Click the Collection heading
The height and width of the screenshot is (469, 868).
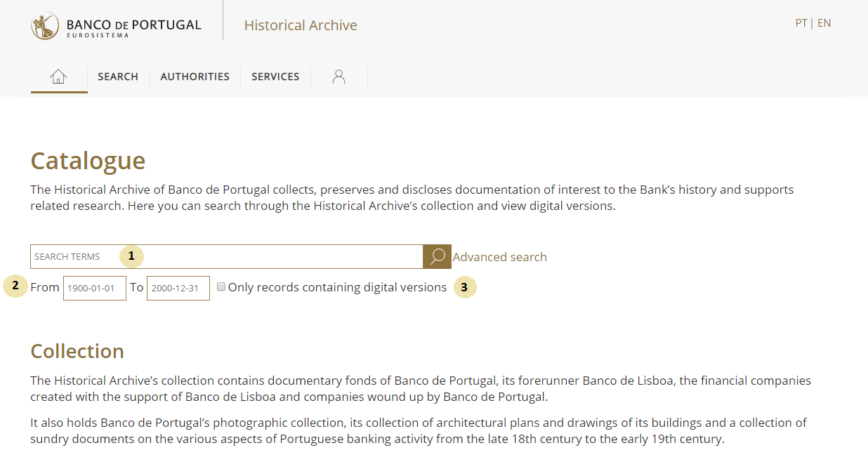[x=77, y=351]
